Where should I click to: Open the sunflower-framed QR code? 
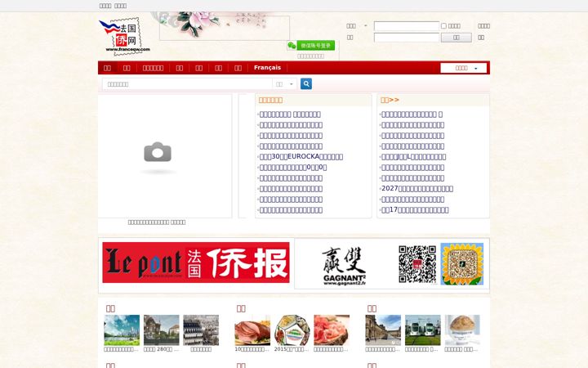coord(462,264)
